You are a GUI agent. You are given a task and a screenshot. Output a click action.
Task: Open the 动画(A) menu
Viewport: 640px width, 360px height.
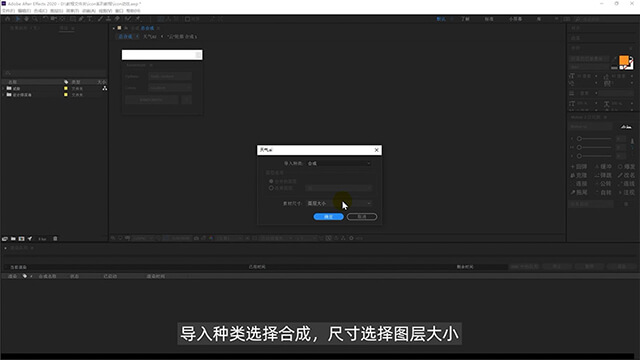coord(89,11)
